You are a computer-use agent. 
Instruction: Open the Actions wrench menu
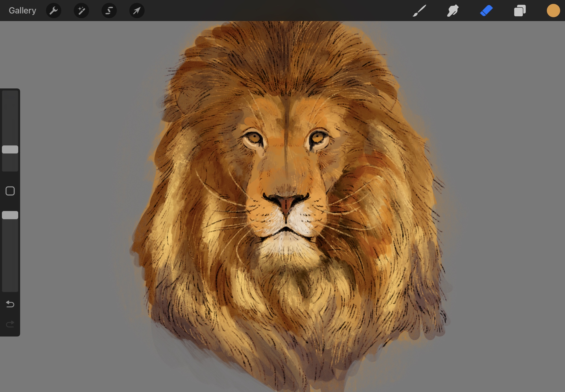coord(53,11)
